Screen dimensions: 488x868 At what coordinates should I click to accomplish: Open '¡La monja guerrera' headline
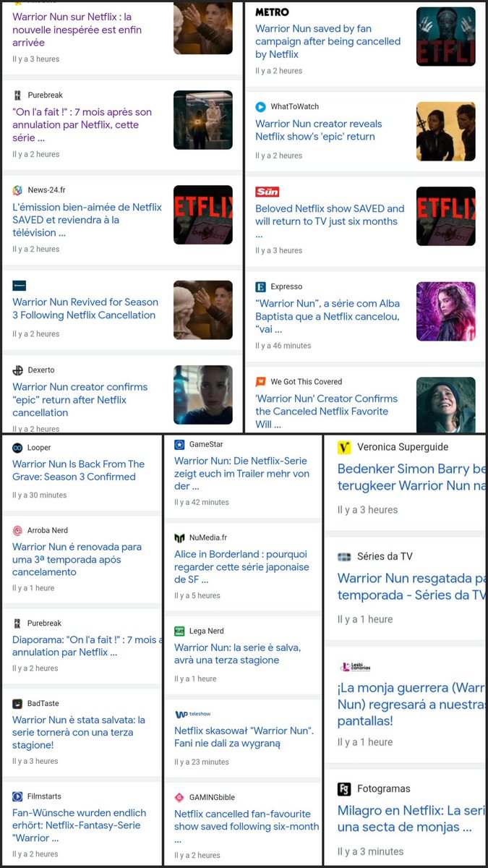coord(411,704)
